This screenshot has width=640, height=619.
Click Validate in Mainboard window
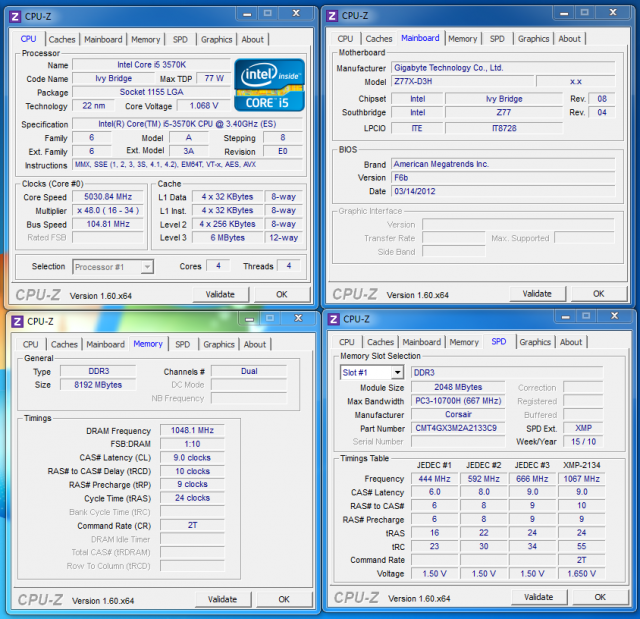pyautogui.click(x=537, y=293)
